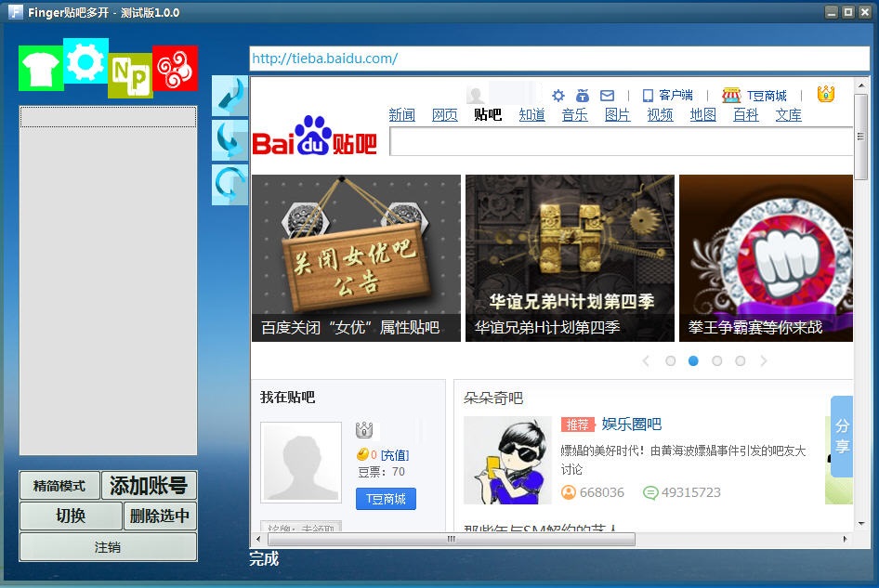Click the gift bag icon in Baidu header
879x588 pixels.
pyautogui.click(x=583, y=96)
